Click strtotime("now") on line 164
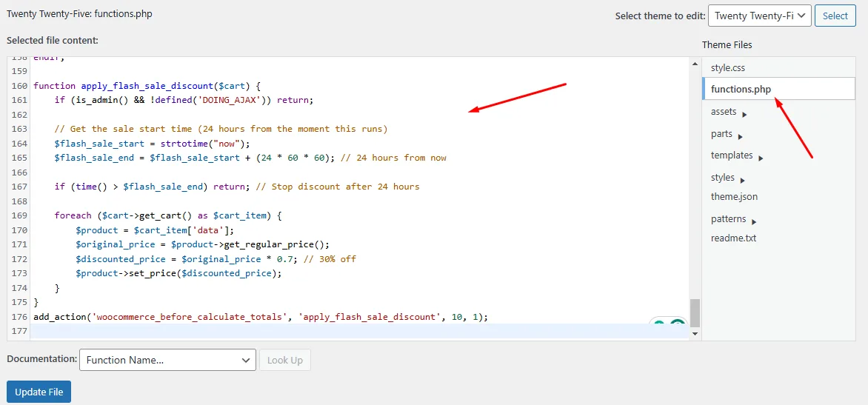Viewport: 868px width, 405px height. [205, 144]
